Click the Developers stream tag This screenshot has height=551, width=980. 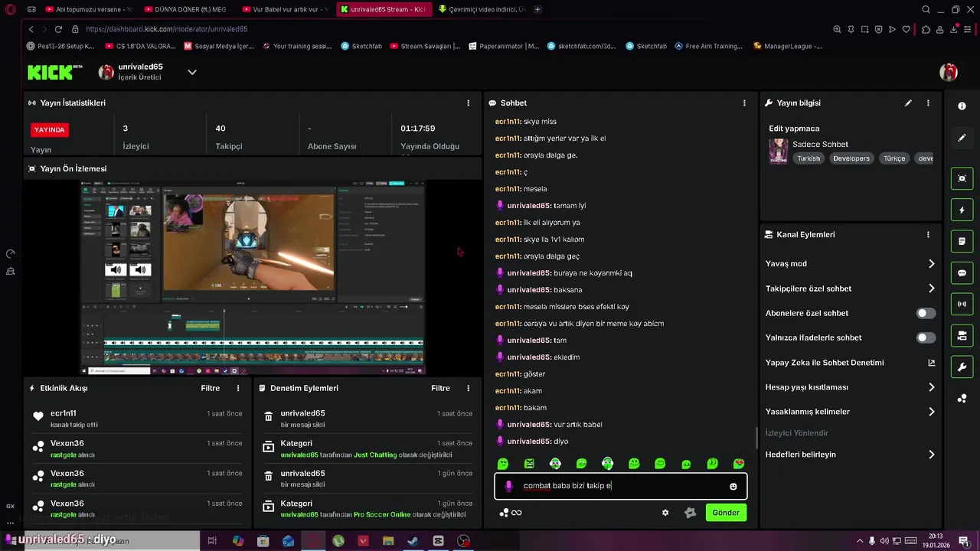pos(851,158)
